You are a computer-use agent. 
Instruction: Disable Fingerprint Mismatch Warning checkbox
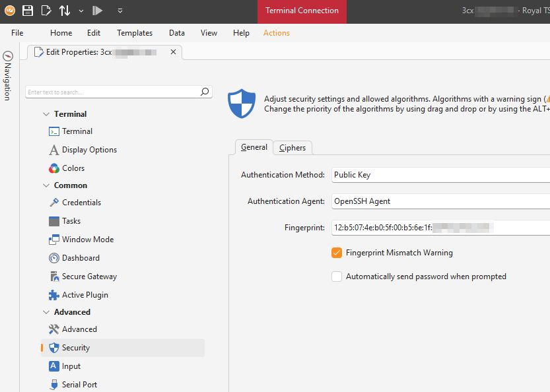(x=337, y=253)
